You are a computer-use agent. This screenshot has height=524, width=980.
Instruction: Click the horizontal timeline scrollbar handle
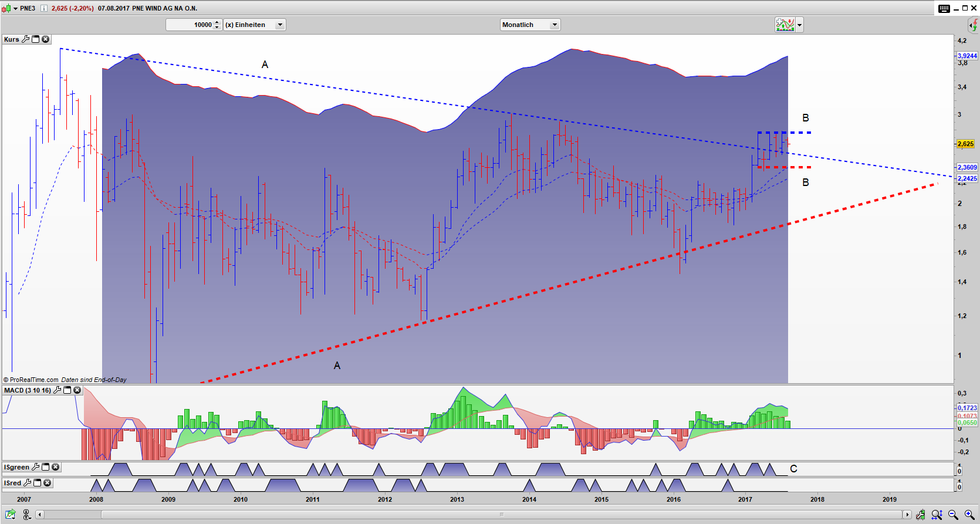point(501,515)
